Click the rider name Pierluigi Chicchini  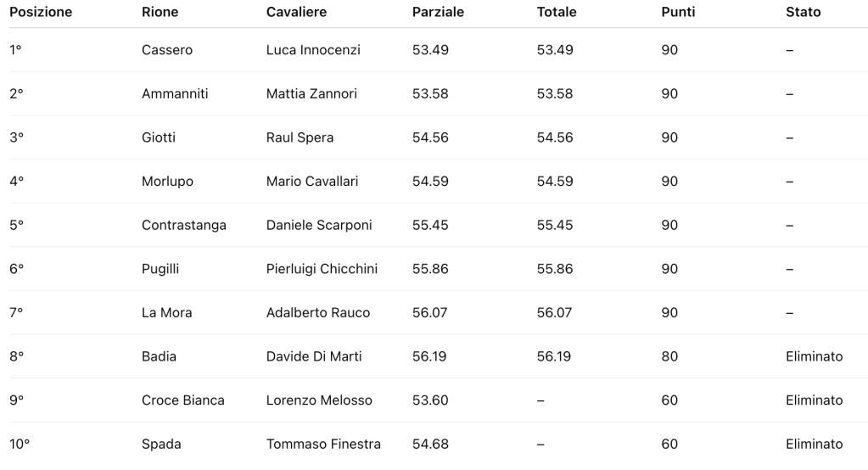322,269
